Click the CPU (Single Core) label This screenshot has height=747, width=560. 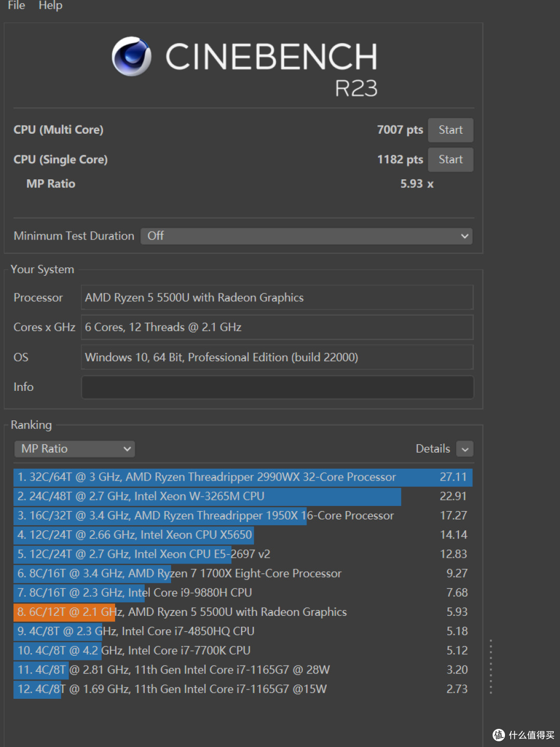pos(61,160)
